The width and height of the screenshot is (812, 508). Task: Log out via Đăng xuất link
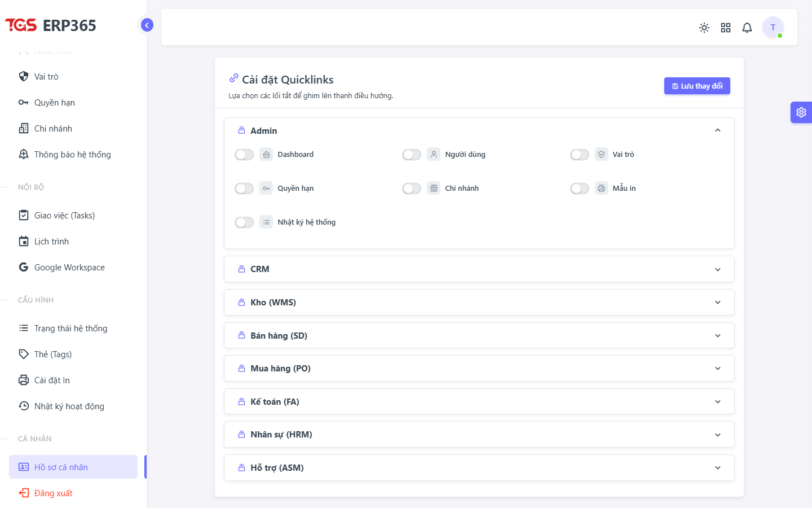click(73, 493)
